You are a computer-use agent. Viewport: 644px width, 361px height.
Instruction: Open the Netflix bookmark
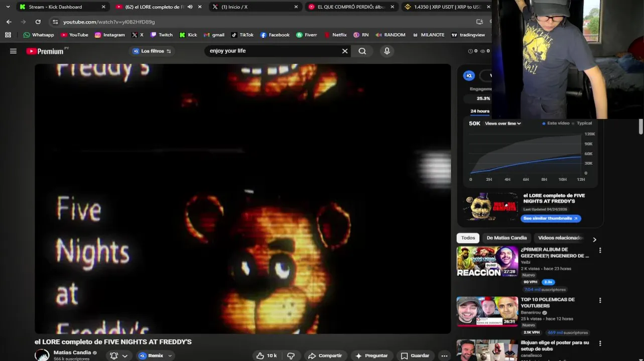(335, 35)
